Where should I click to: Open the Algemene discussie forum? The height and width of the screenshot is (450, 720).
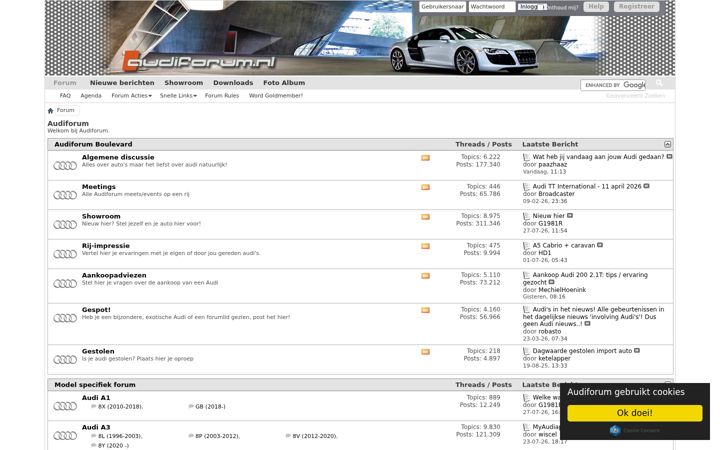(x=118, y=157)
